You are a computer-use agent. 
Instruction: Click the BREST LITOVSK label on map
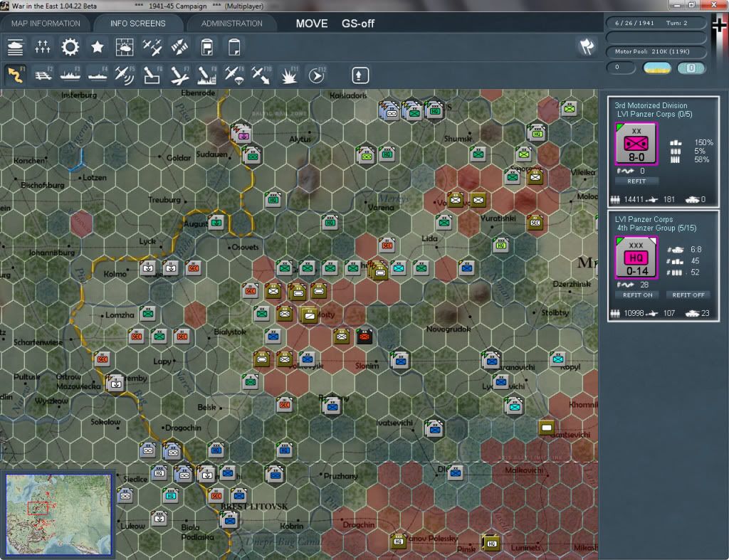pos(254,507)
